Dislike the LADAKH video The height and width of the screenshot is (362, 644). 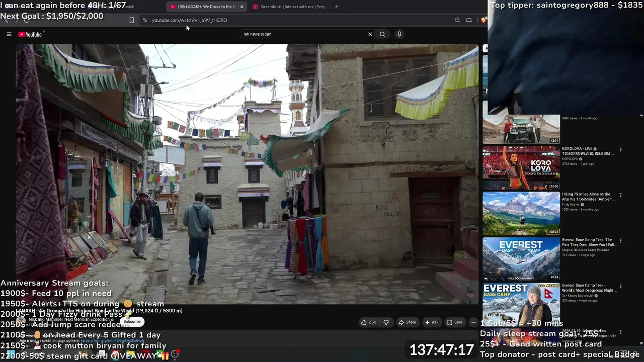[386, 322]
